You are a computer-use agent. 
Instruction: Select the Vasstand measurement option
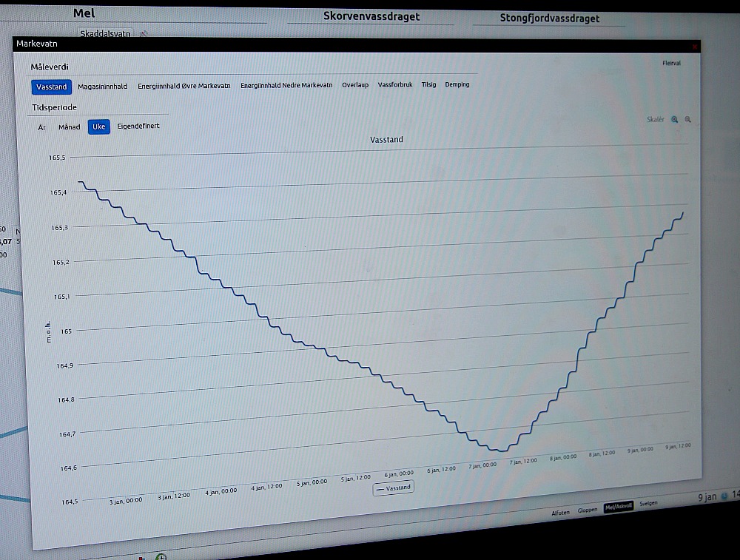click(x=52, y=87)
